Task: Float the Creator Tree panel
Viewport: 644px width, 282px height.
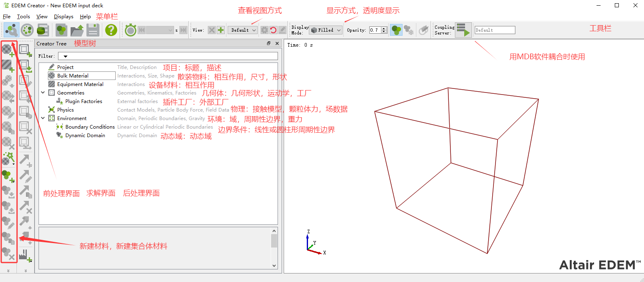Action: pyautogui.click(x=268, y=43)
